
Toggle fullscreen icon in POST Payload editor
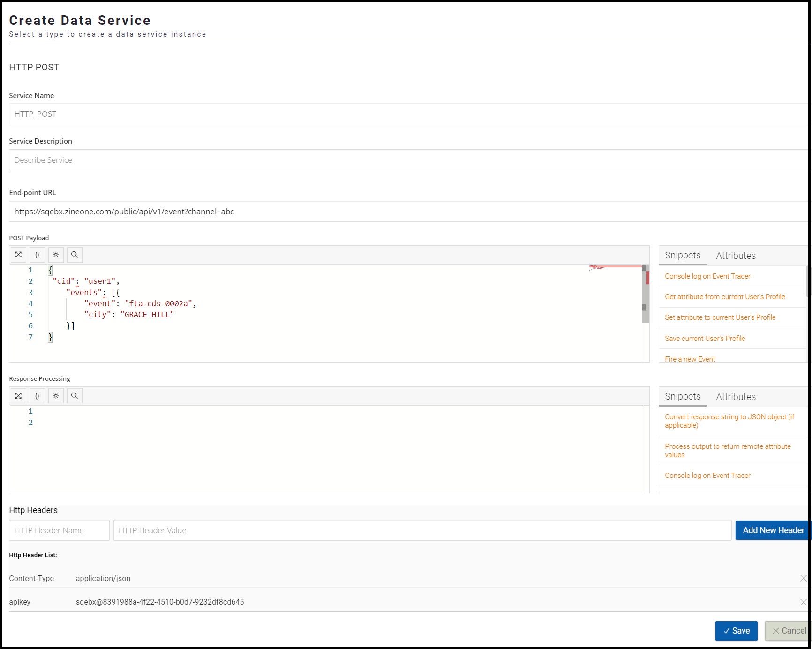[x=18, y=255]
